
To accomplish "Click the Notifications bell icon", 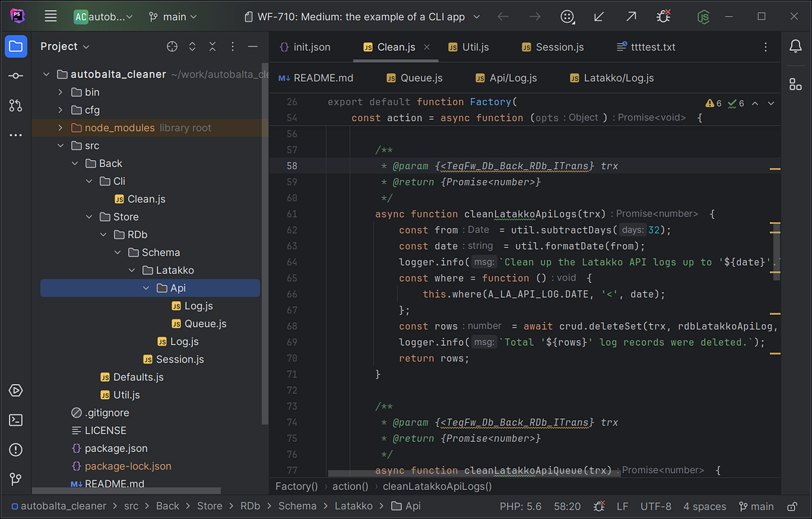I will tap(796, 47).
